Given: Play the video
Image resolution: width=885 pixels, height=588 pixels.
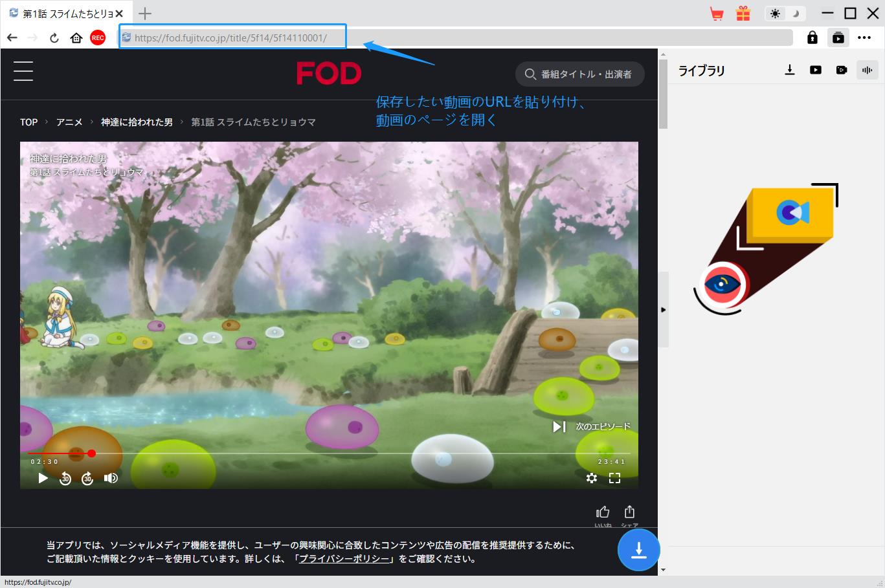Looking at the screenshot, I should pos(43,478).
